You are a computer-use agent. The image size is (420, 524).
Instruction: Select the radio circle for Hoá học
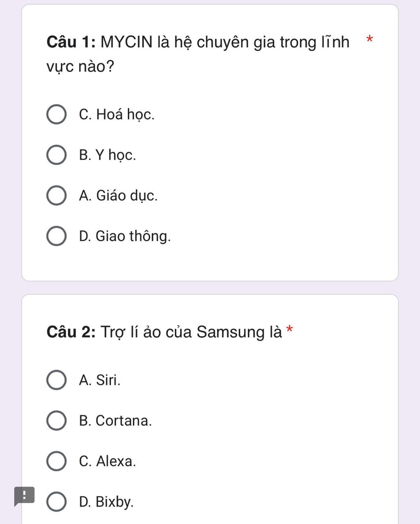[x=56, y=114]
